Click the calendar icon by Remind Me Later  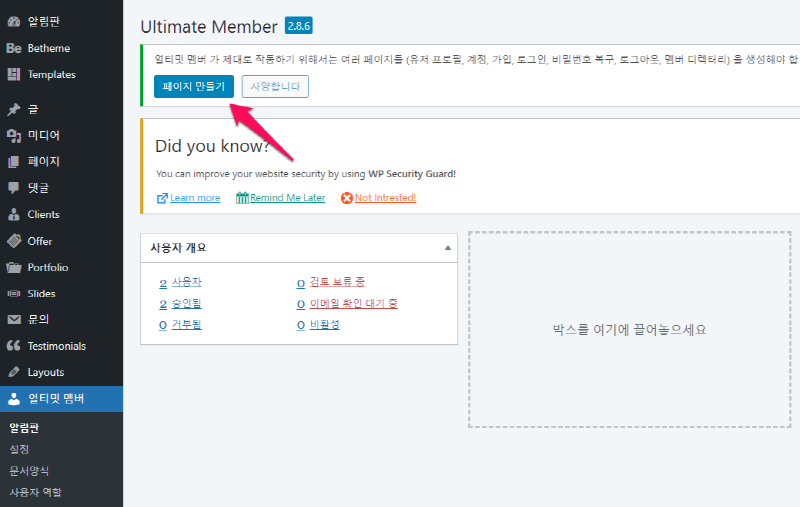(242, 198)
